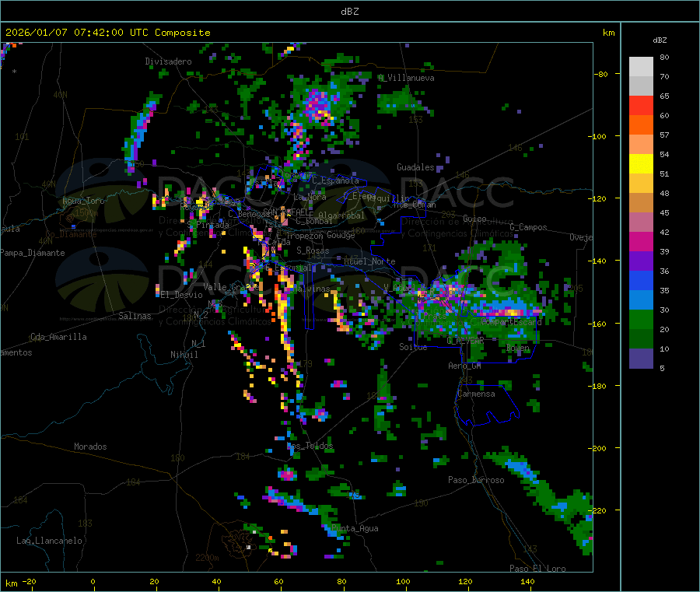Viewport: 700px width, 592px height.
Task: Select the 'Soitue' map label
Action: point(413,347)
